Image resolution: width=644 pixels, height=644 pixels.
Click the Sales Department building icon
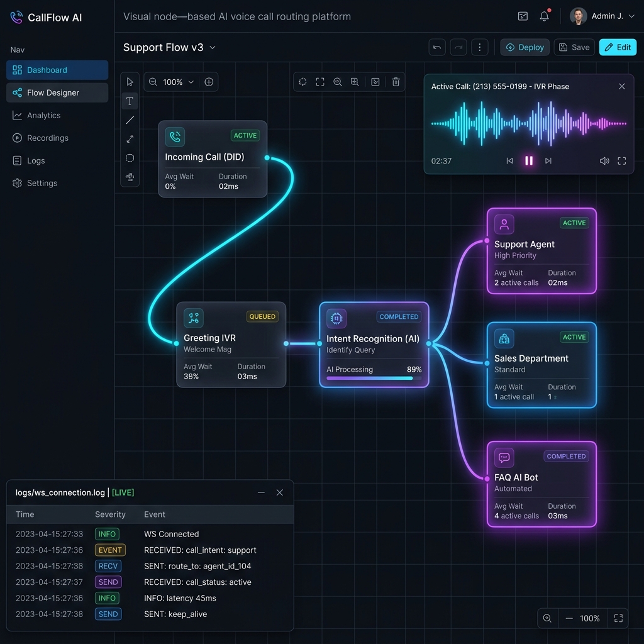[x=504, y=338]
